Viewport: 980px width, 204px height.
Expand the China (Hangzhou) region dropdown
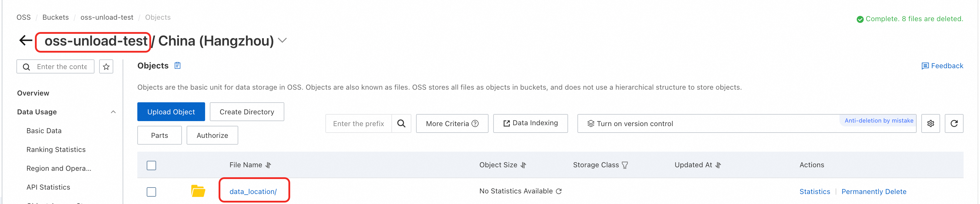click(282, 41)
